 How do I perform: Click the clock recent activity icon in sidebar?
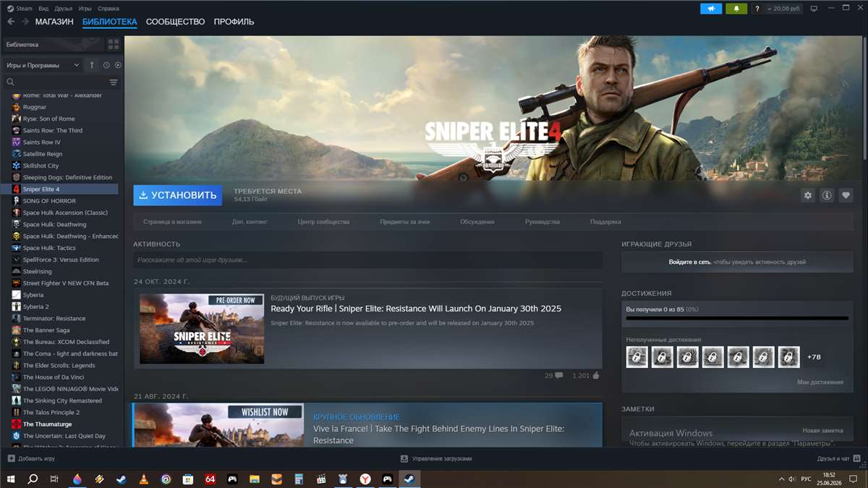tap(106, 65)
